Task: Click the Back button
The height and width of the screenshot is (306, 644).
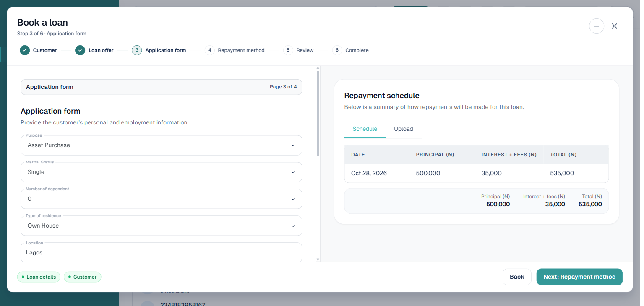Action: pyautogui.click(x=517, y=277)
